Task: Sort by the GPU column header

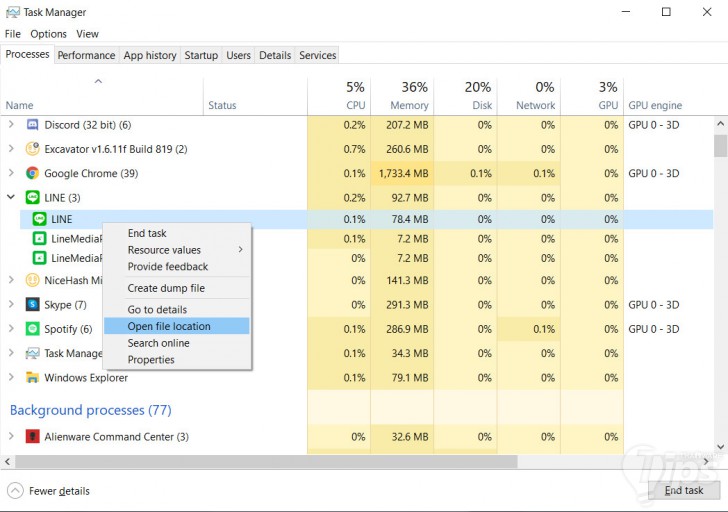Action: pos(592,97)
